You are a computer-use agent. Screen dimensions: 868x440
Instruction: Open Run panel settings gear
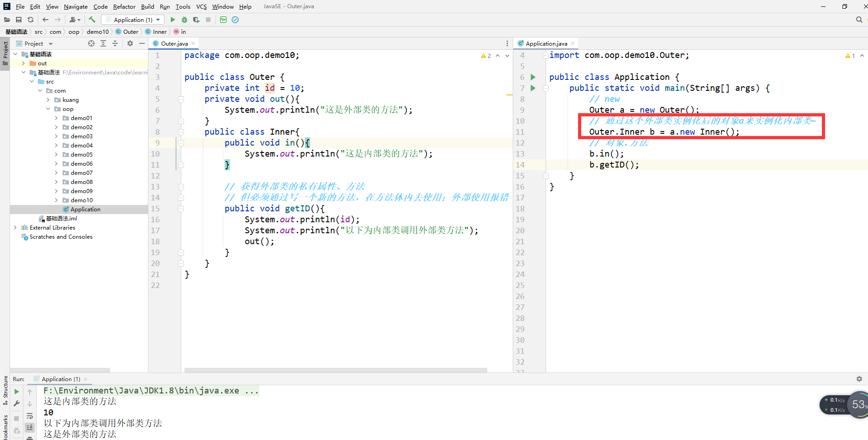(x=859, y=379)
